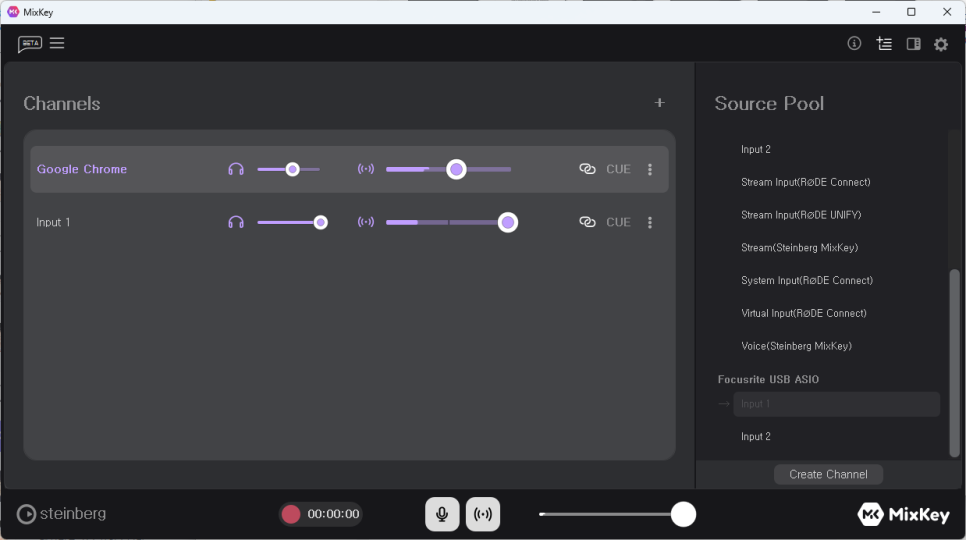Toggle headphone monitor for Google Chrome channel
Image resolution: width=966 pixels, height=540 pixels.
click(x=236, y=169)
